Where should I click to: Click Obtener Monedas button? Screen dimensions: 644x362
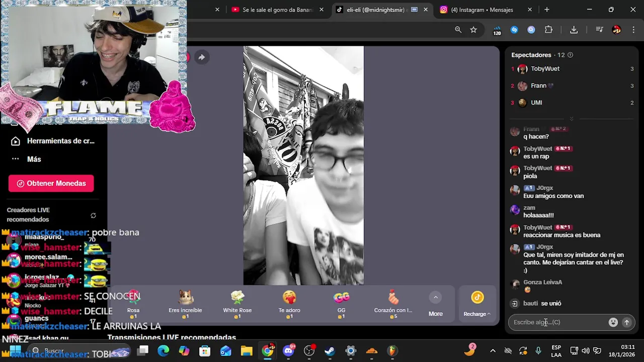point(51,184)
